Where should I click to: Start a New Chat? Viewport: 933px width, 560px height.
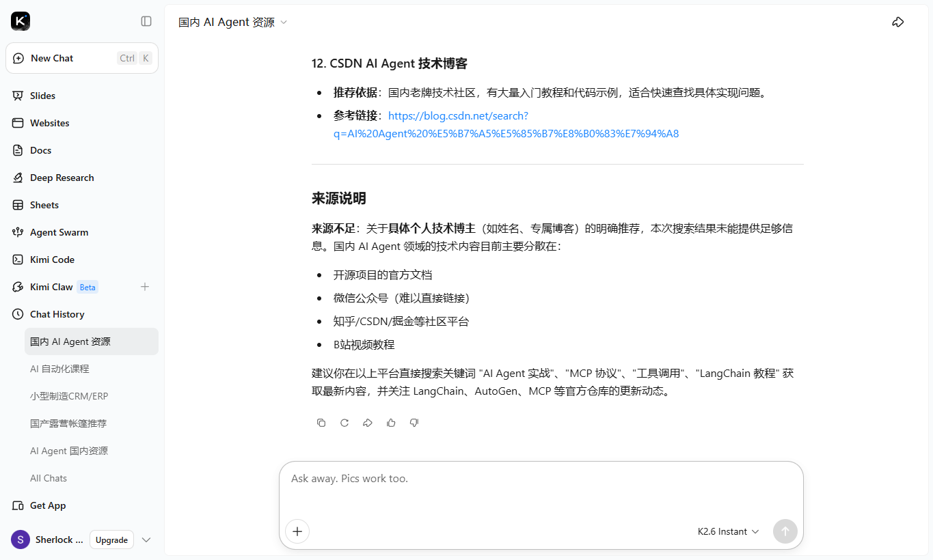[x=82, y=58]
